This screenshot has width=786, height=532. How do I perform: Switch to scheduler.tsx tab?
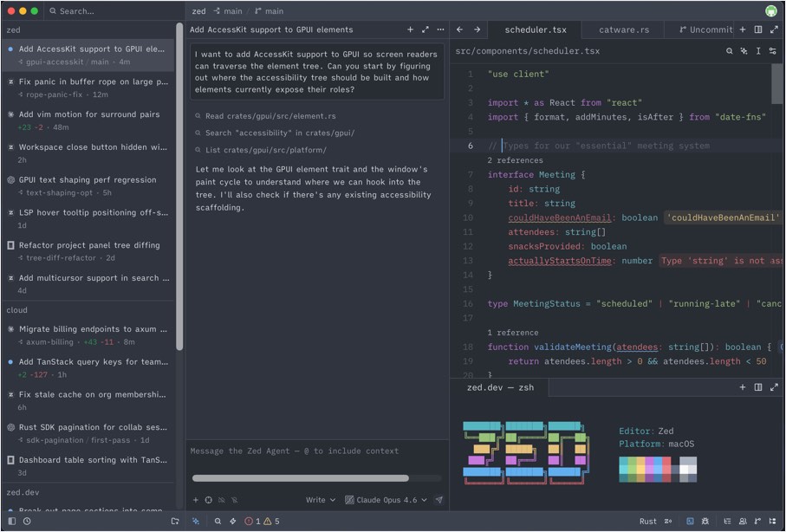[536, 29]
